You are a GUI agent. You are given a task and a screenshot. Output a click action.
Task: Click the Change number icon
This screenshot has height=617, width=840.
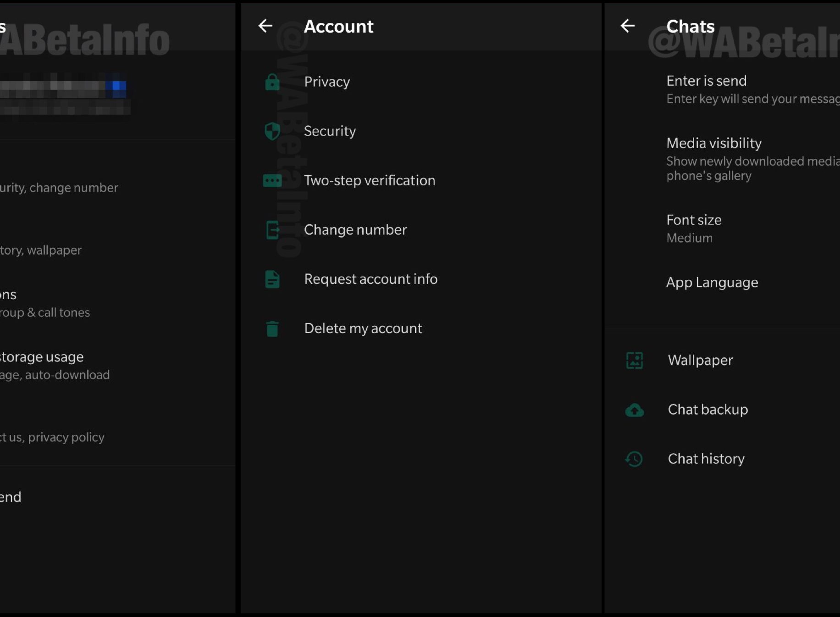[x=272, y=230]
